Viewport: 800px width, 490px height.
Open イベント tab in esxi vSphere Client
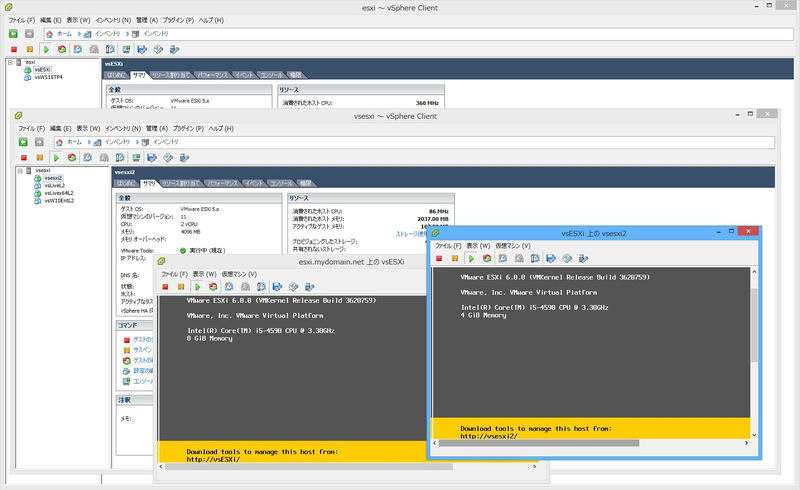point(243,75)
